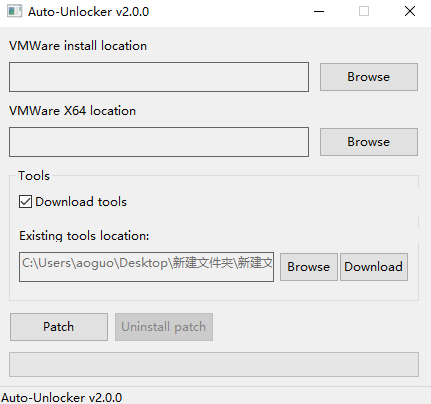Minimize the Auto-Unlocker window
The width and height of the screenshot is (431, 404).
pos(319,11)
